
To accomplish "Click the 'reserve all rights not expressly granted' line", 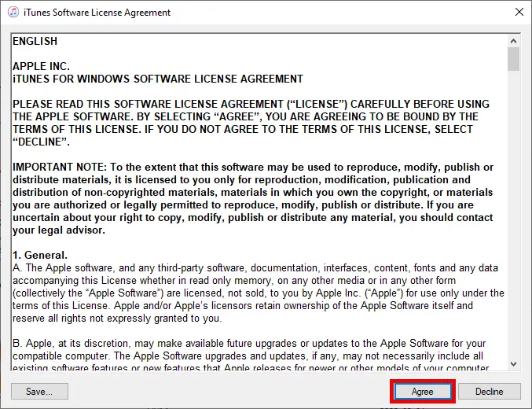I will point(117,319).
